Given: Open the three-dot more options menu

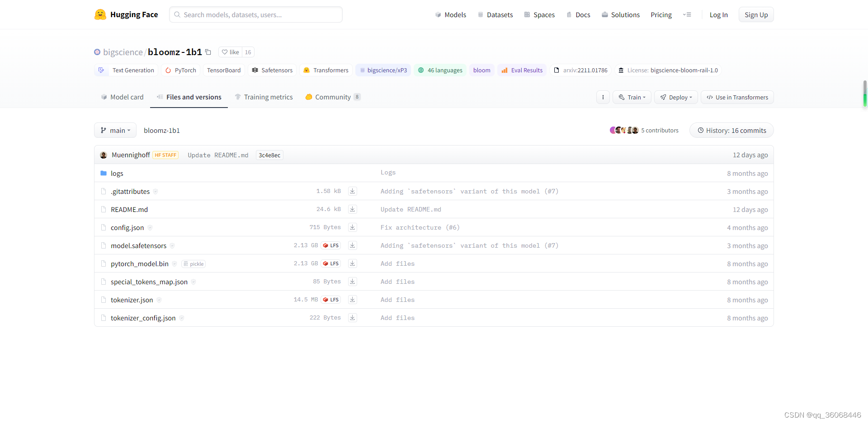Looking at the screenshot, I should tap(603, 97).
